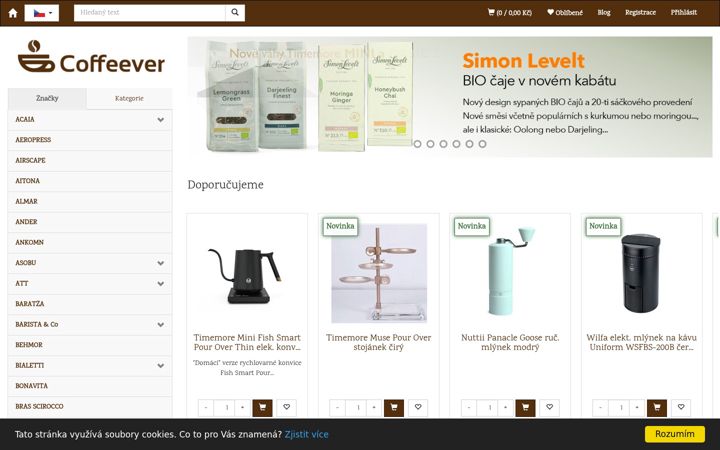Add Timemore Muse stojánek to cart

coord(394,408)
